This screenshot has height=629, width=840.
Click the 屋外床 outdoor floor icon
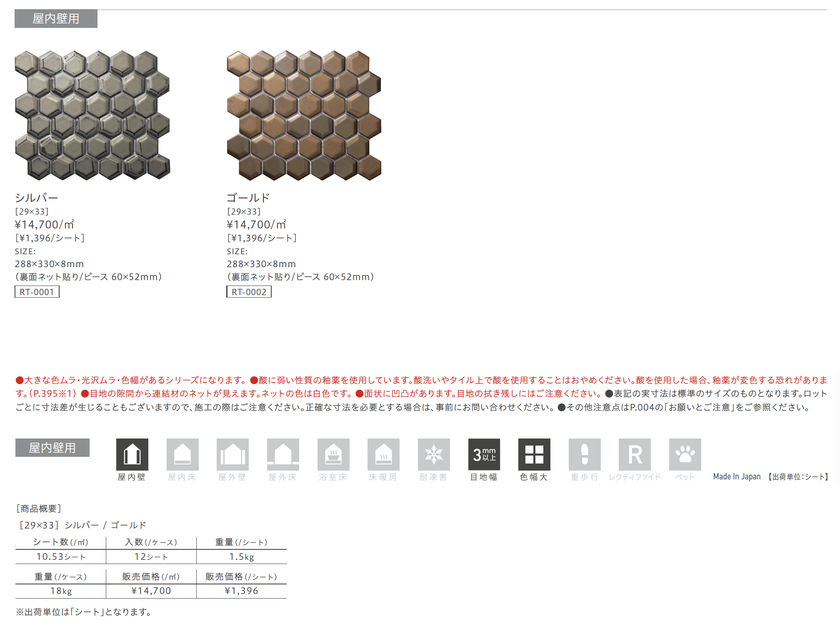(x=283, y=454)
